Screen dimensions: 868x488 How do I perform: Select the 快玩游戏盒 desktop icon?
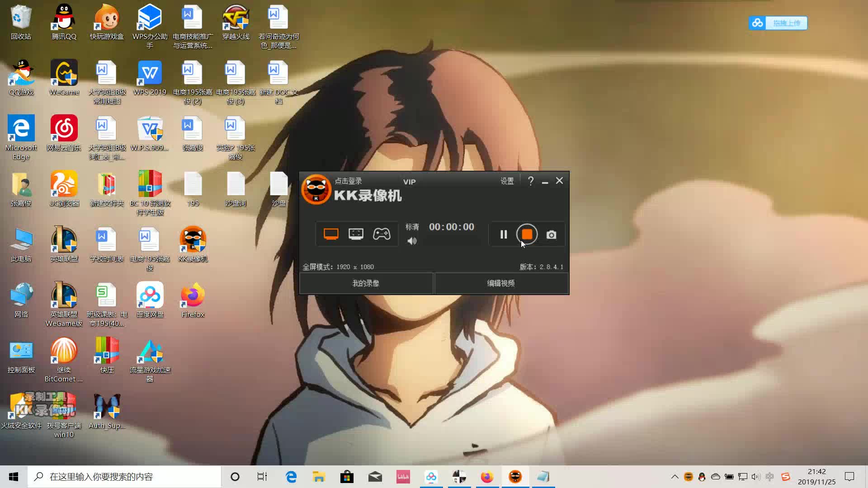point(107,23)
